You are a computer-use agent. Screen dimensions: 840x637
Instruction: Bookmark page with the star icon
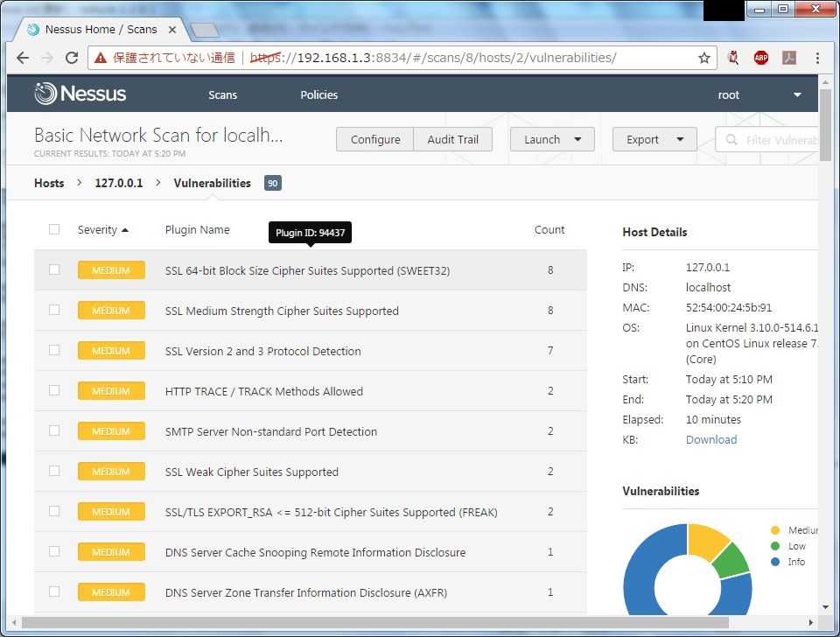[703, 58]
